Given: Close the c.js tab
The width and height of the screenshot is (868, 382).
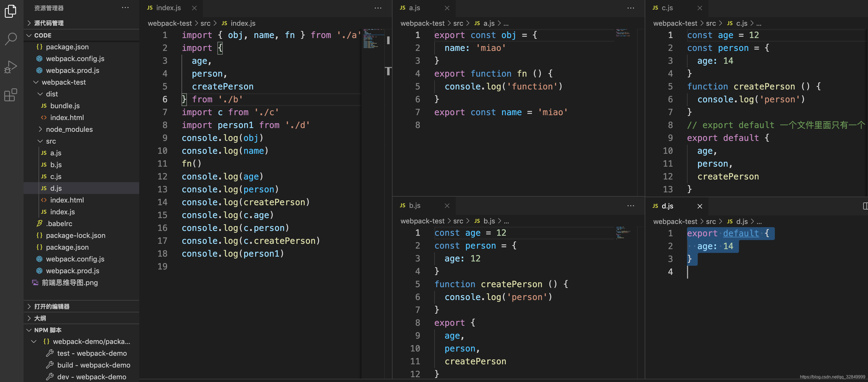Looking at the screenshot, I should pyautogui.click(x=700, y=8).
